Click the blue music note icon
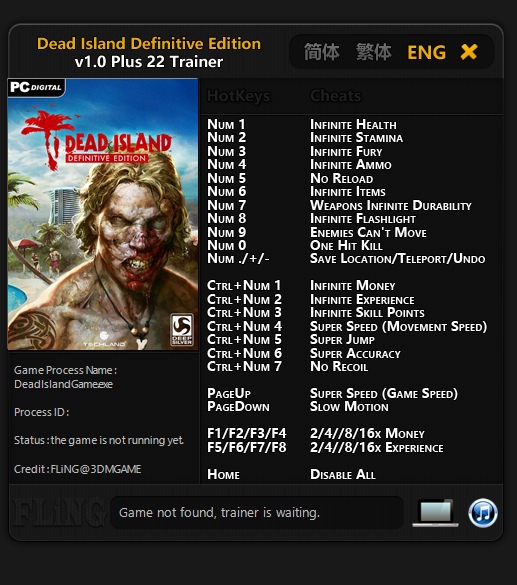The image size is (517, 585). 483,513
